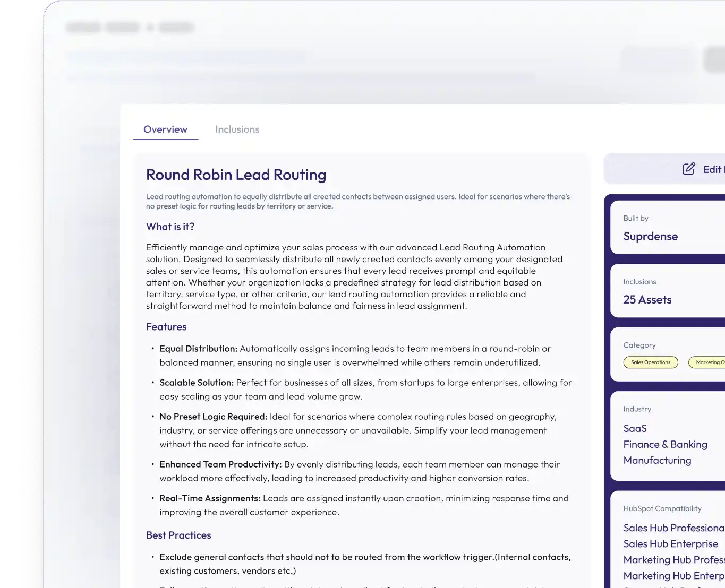The width and height of the screenshot is (725, 588).
Task: Click the Edit pencil icon
Action: (688, 169)
